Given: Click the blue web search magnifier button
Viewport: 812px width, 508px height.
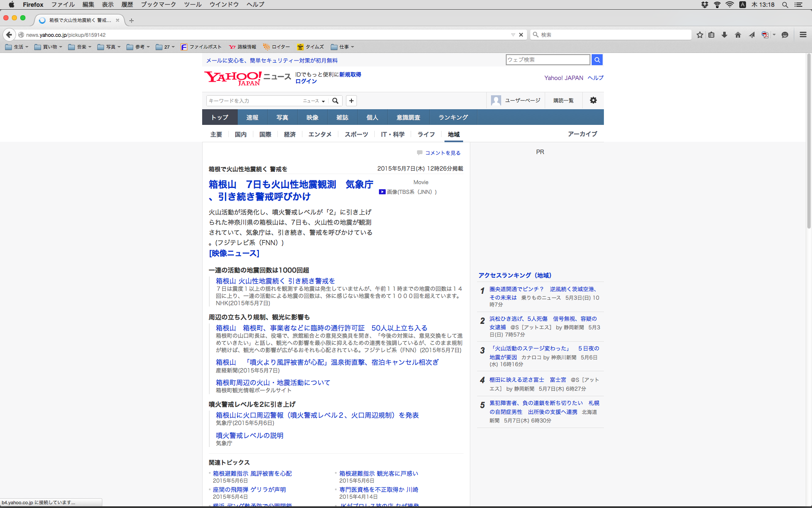Looking at the screenshot, I should pos(597,60).
